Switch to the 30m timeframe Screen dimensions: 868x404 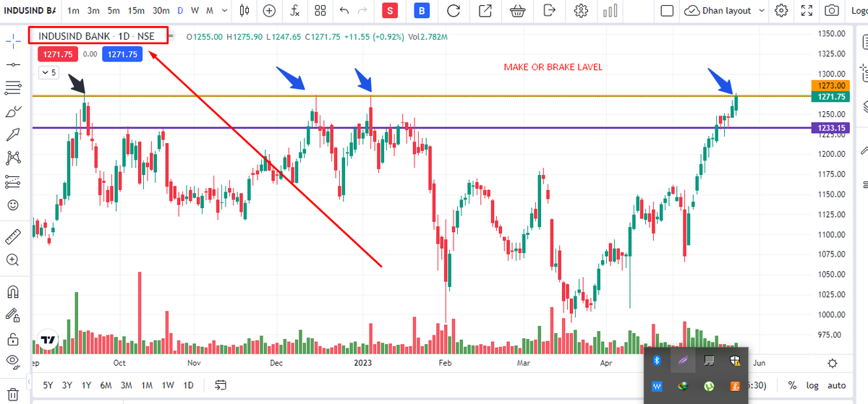click(x=161, y=11)
